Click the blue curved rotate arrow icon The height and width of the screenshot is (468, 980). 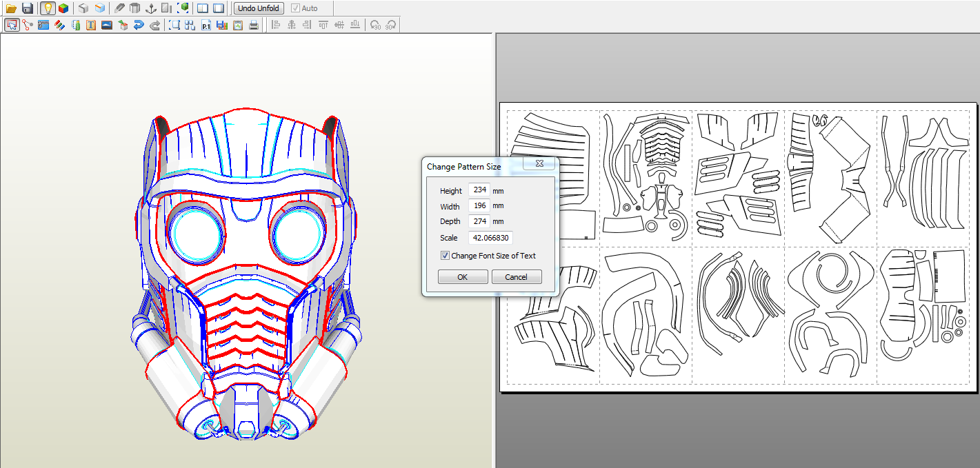tap(139, 26)
